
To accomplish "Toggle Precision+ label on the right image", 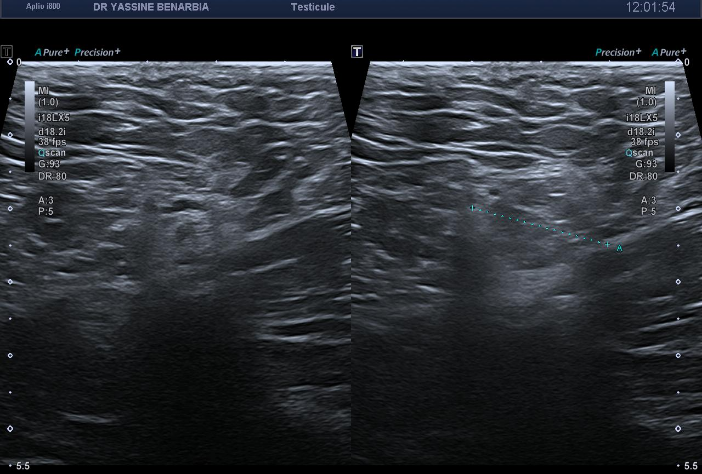I will [618, 51].
